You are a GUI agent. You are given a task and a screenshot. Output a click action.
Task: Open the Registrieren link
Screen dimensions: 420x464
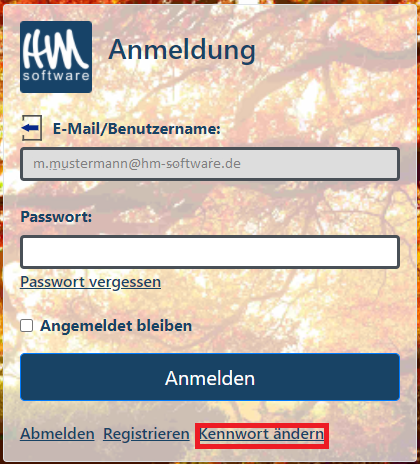(146, 434)
